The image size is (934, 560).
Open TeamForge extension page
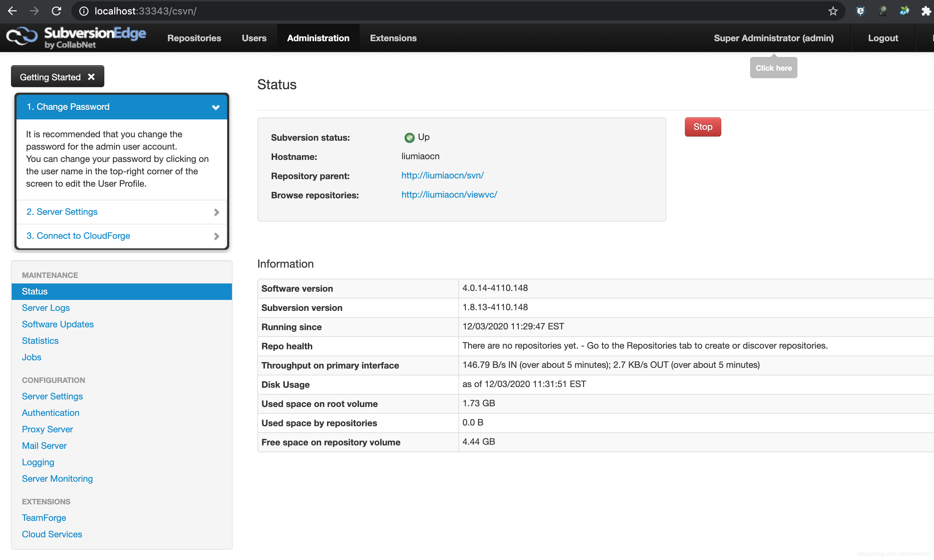44,518
